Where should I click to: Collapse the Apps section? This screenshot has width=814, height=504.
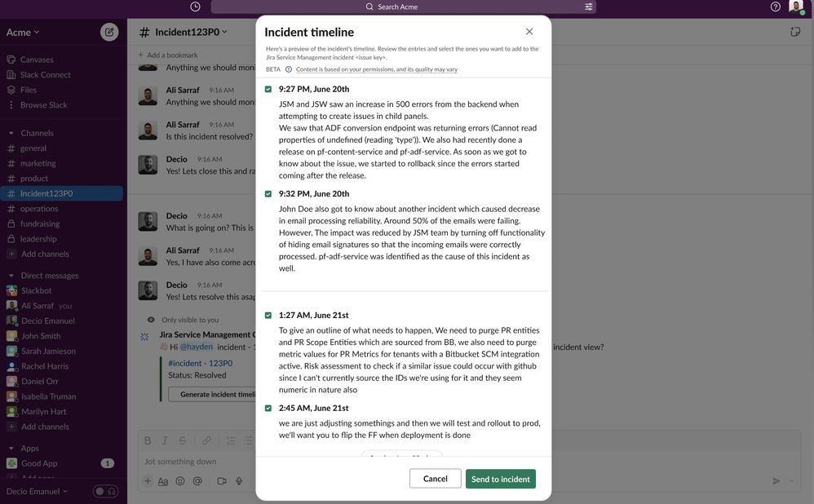[x=11, y=449]
